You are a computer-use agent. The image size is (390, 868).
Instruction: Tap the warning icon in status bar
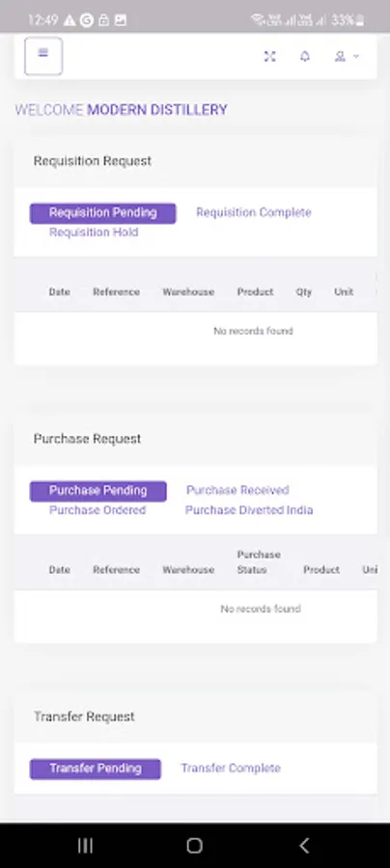pyautogui.click(x=70, y=20)
